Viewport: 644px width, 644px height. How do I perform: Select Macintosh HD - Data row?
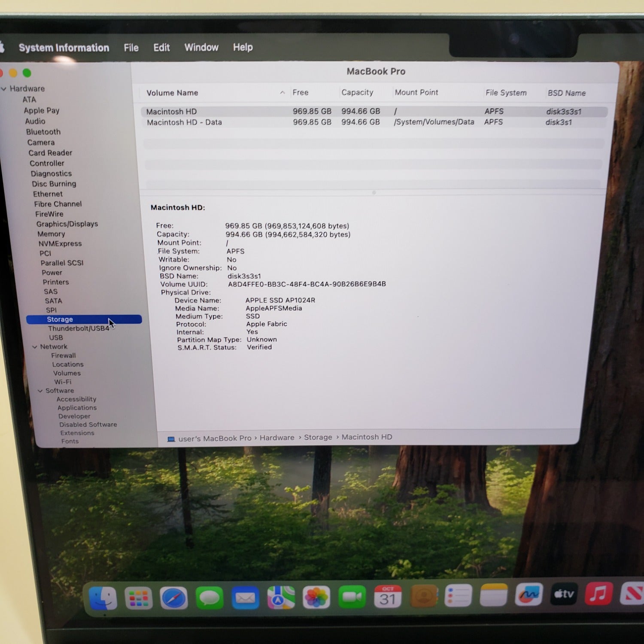(x=185, y=122)
